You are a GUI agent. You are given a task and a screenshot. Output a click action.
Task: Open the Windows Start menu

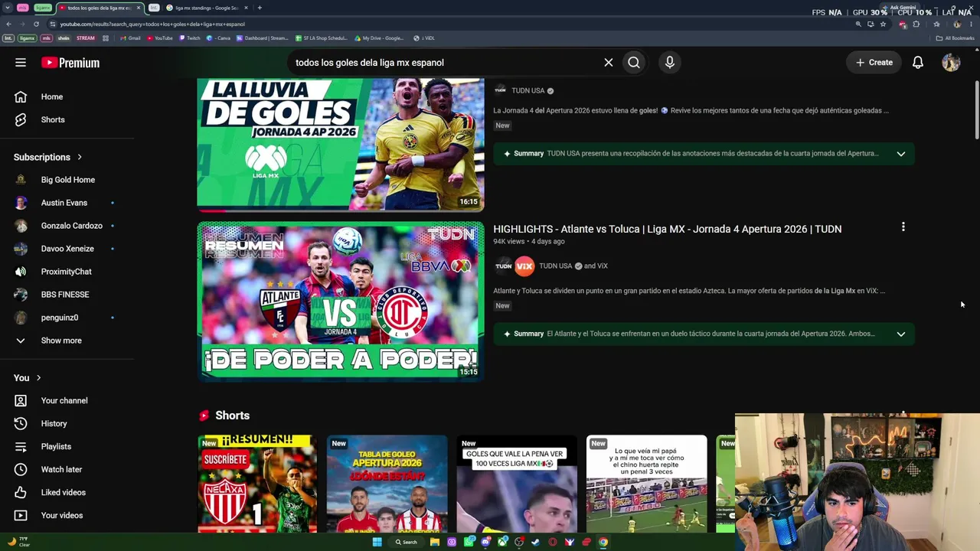click(x=377, y=542)
